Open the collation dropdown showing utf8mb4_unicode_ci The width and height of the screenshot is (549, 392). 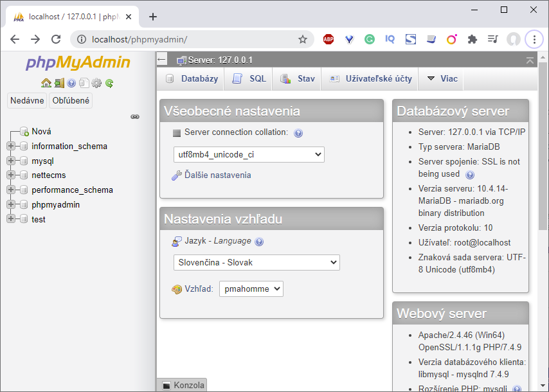(249, 154)
